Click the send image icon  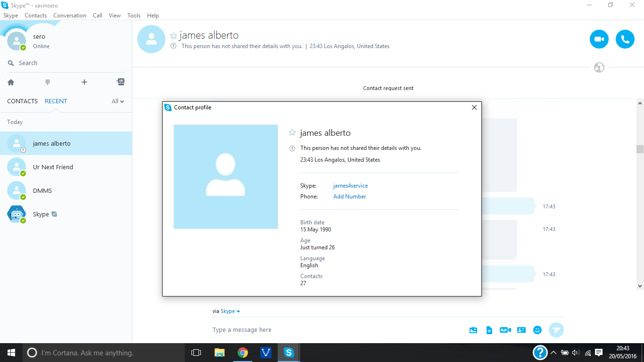click(473, 330)
